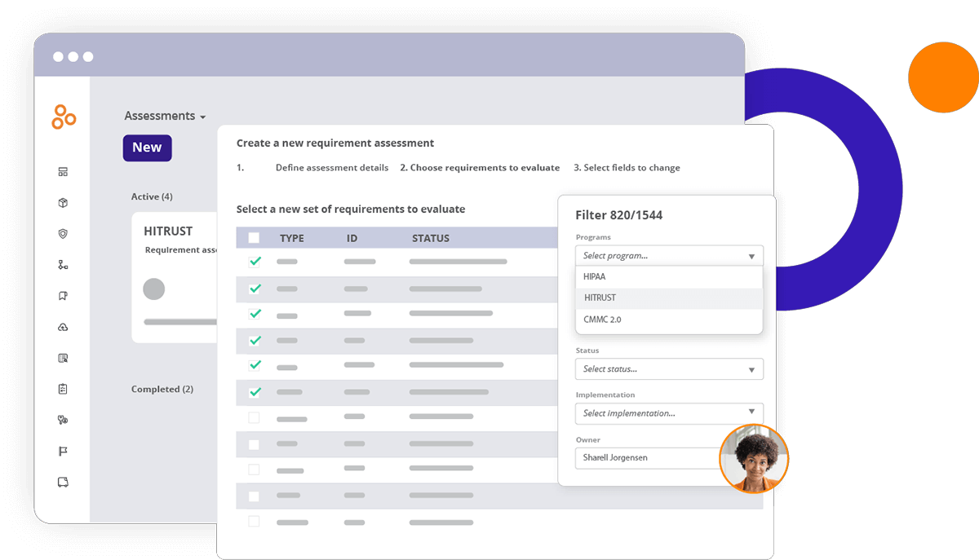Go to step Define assessment details
The width and height of the screenshot is (979, 560).
(332, 168)
